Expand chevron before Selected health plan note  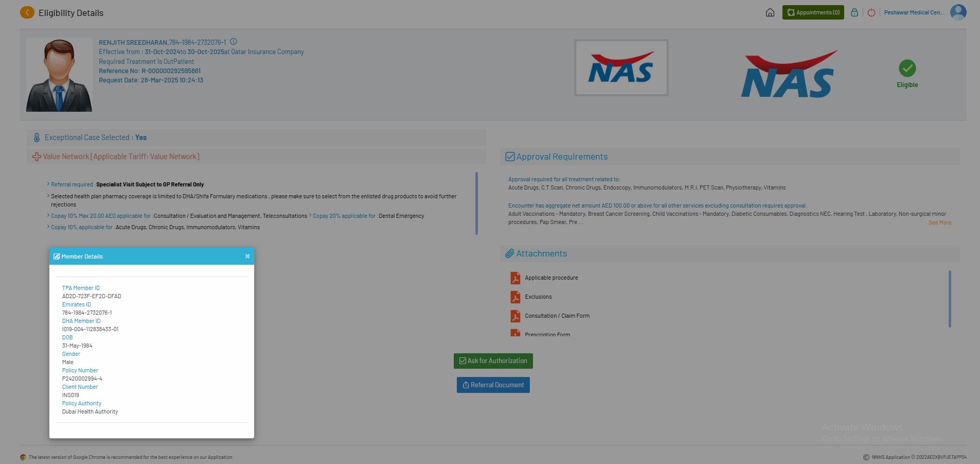tap(48, 196)
